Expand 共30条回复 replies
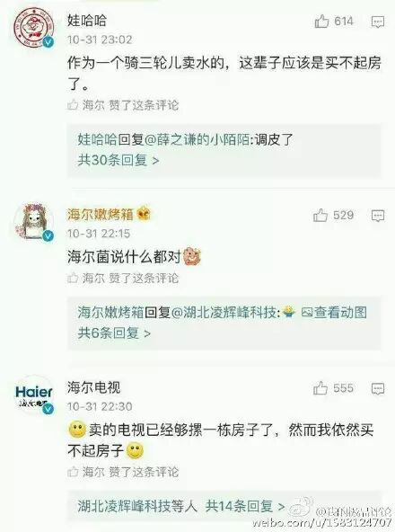395x532 pixels. tap(118, 160)
